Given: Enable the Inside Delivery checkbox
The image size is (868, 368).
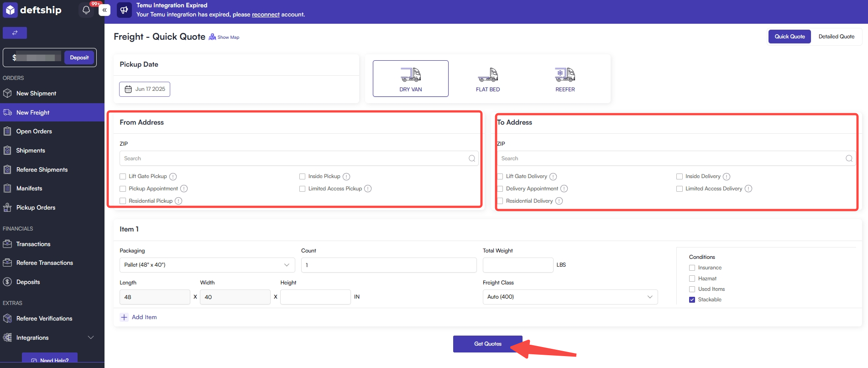Looking at the screenshot, I should click(x=680, y=176).
